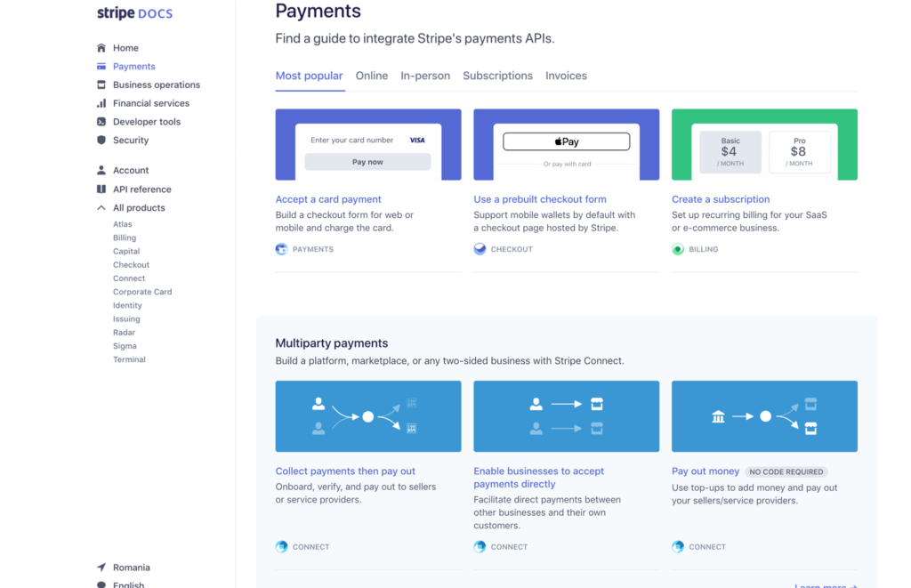Viewport: 911px width, 588px height.
Task: Click the Payments card icon in sidebar
Action: pyautogui.click(x=101, y=66)
